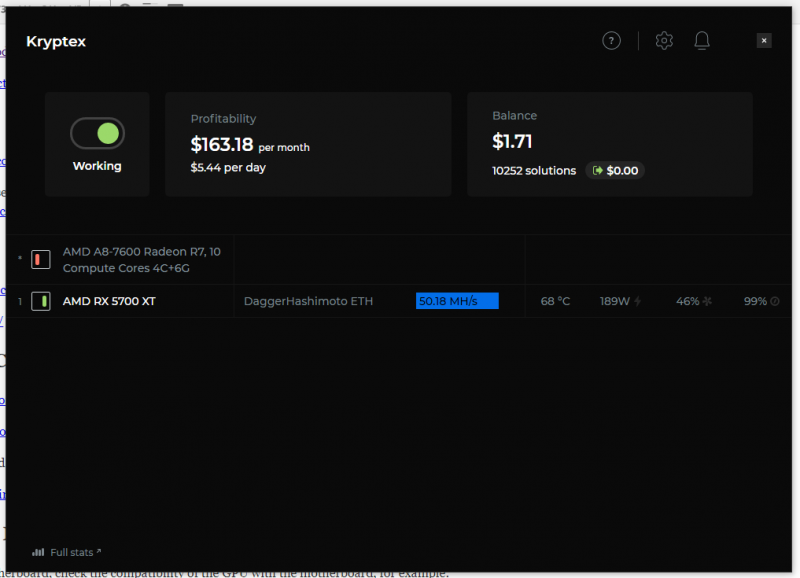The width and height of the screenshot is (800, 578).
Task: Close the Kryptex window
Action: (x=764, y=41)
